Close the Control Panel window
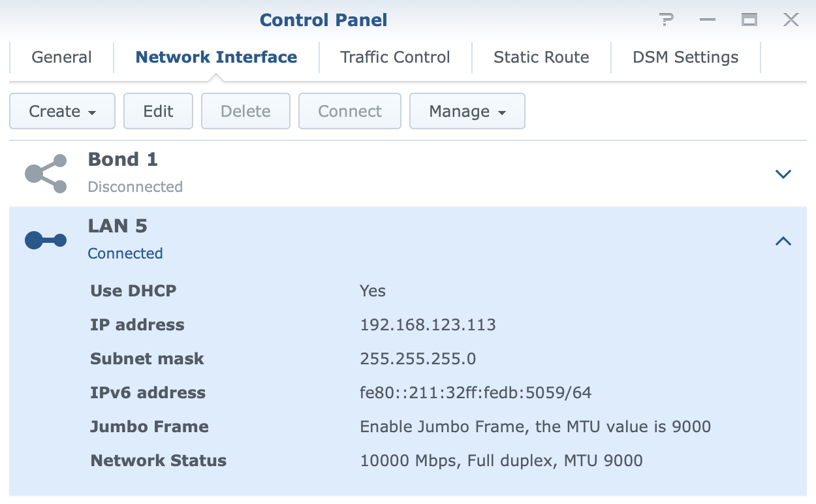 pos(791,20)
